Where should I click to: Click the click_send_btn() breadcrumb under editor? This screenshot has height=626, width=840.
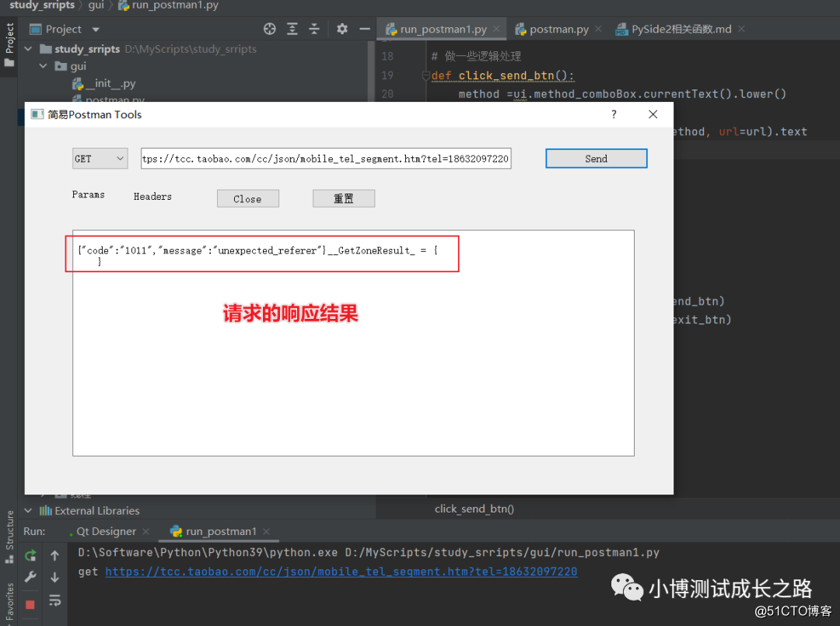click(474, 509)
